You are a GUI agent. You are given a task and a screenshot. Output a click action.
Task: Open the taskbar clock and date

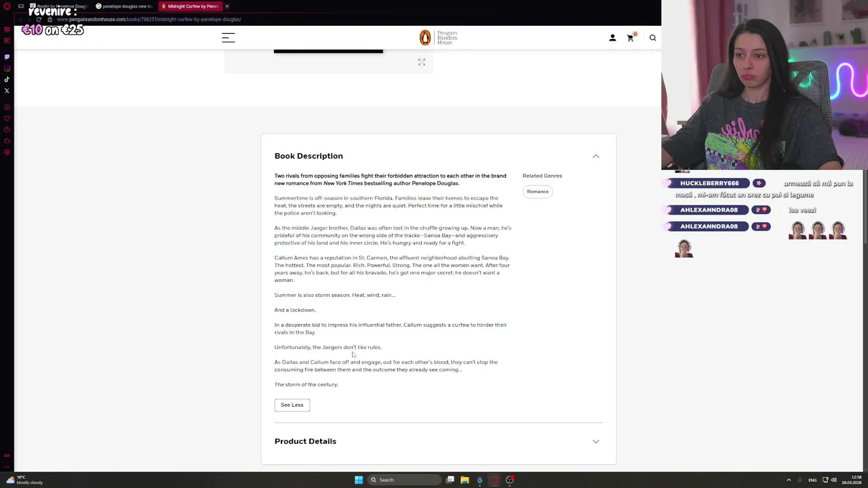click(852, 480)
